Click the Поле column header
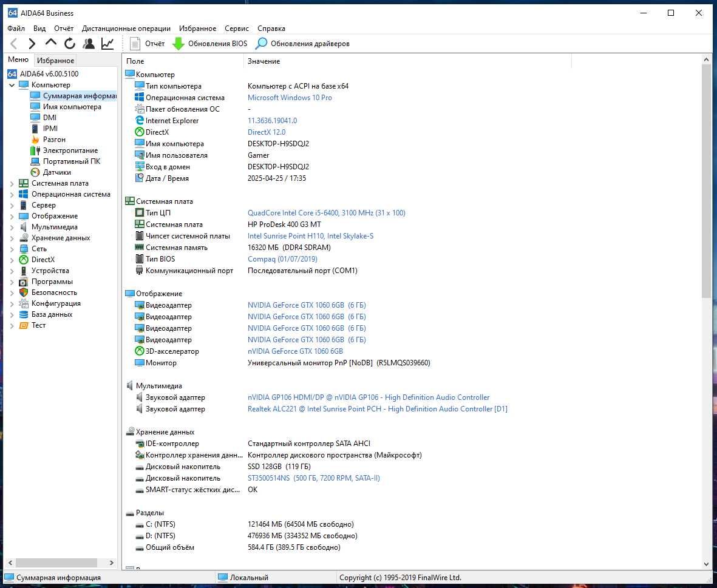 click(183, 61)
